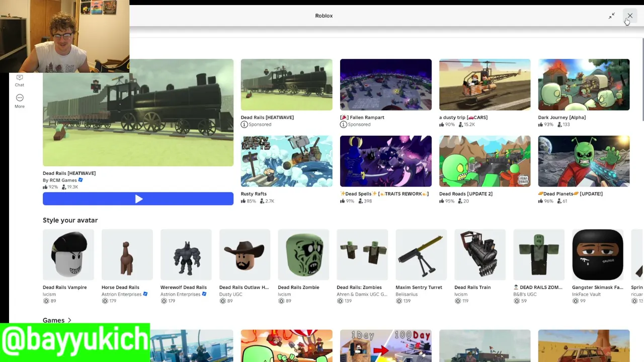Click the blue Play button for Dead Rails
The image size is (644, 362).
[x=138, y=199]
